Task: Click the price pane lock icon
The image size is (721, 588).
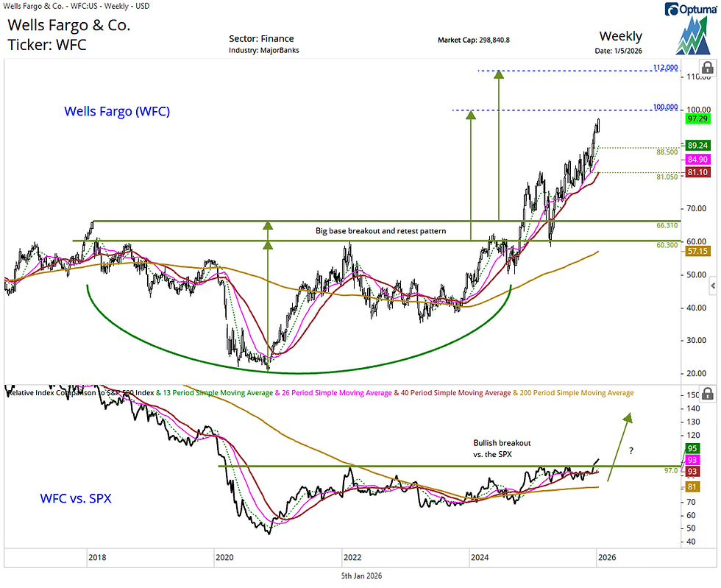Action: pos(707,68)
